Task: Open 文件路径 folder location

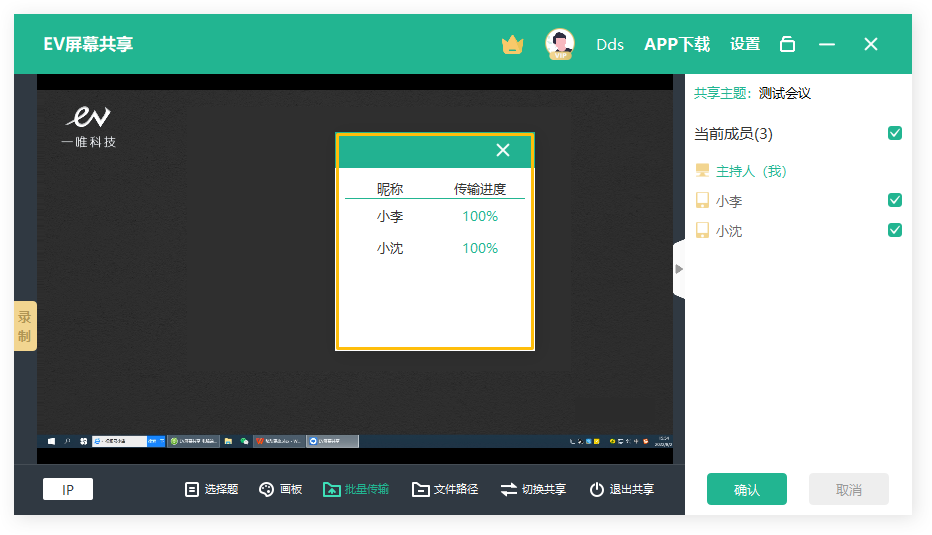Action: click(445, 489)
